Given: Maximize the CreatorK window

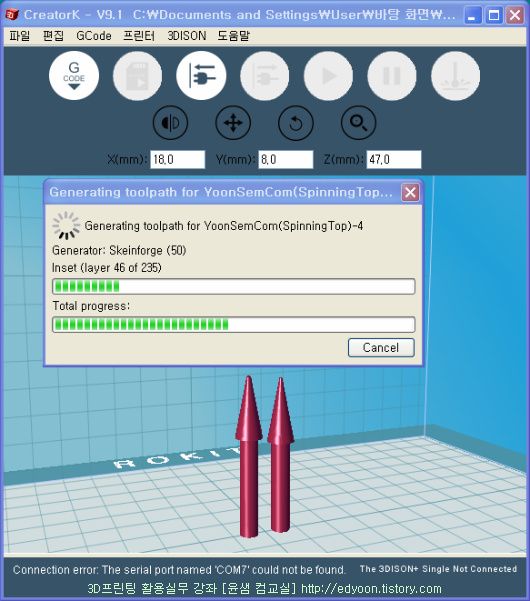Looking at the screenshot, I should click(494, 15).
